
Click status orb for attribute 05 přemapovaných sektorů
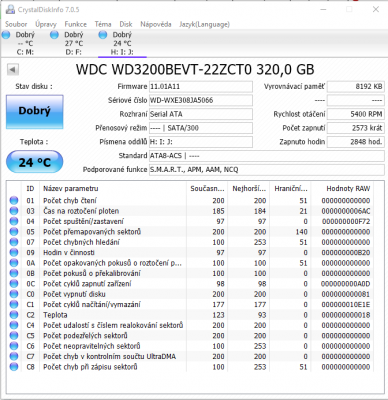coord(14,232)
